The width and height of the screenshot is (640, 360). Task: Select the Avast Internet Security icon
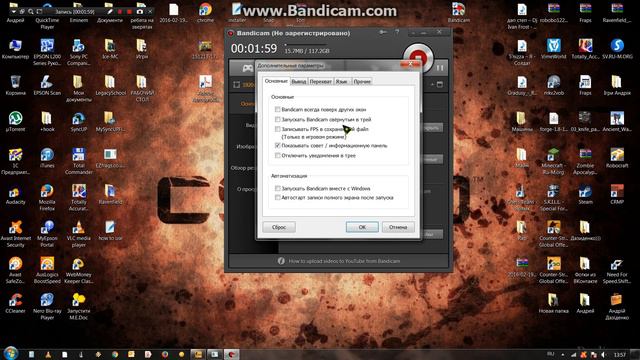16,234
